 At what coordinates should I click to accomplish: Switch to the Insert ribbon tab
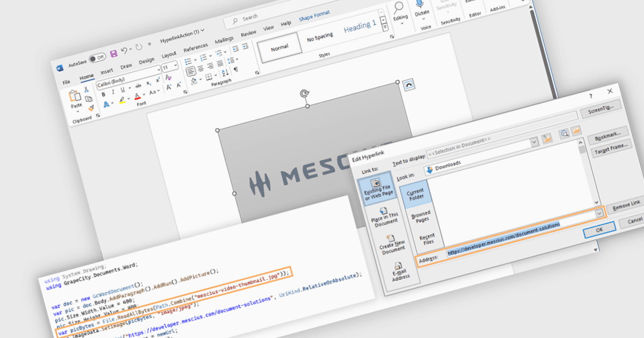tap(107, 71)
